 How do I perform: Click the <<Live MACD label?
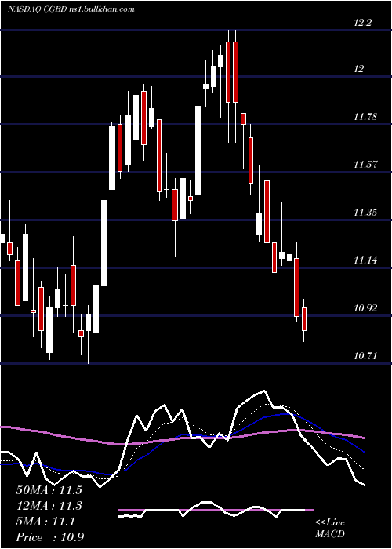[x=330, y=528]
